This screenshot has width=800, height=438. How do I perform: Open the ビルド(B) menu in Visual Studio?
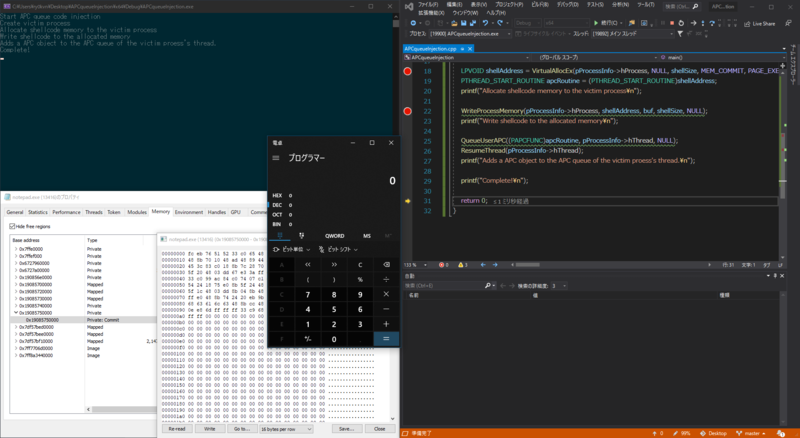(x=540, y=5)
